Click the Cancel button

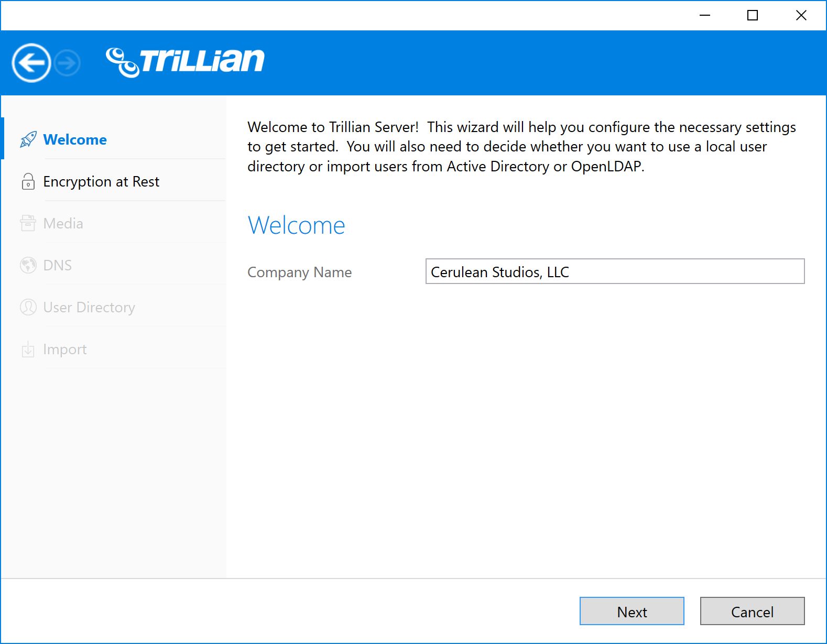point(753,611)
